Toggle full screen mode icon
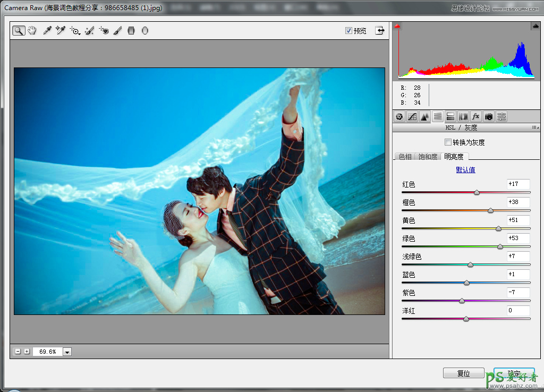The height and width of the screenshot is (392, 544). tap(380, 31)
